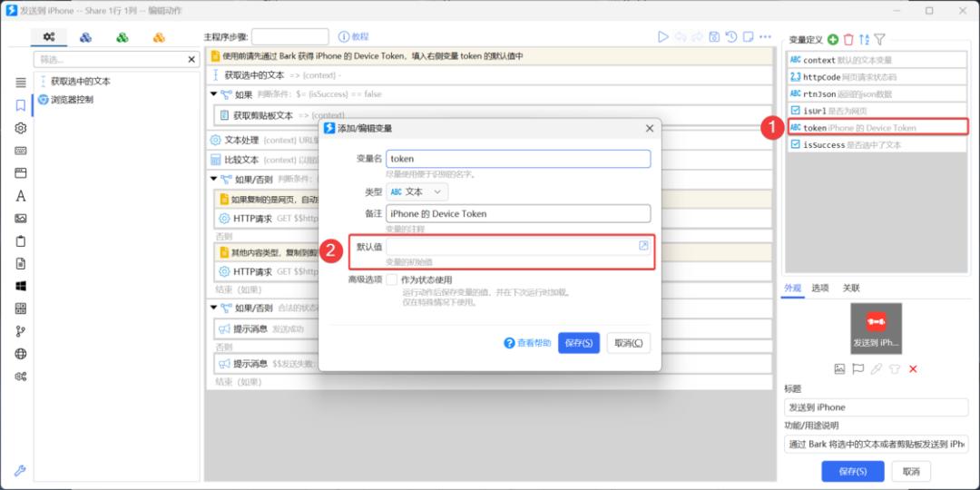Switch to the 选项 tab
Screen dimensions: 980x490
(820, 289)
